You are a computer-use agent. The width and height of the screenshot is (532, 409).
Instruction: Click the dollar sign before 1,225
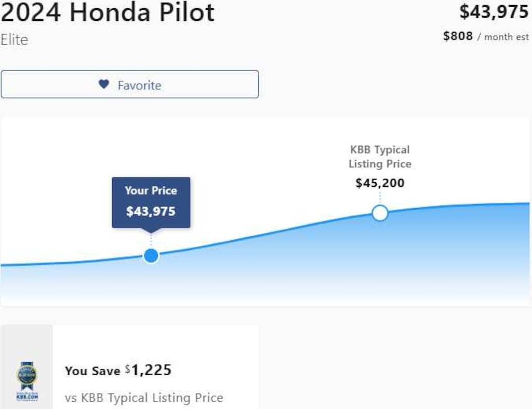127,369
